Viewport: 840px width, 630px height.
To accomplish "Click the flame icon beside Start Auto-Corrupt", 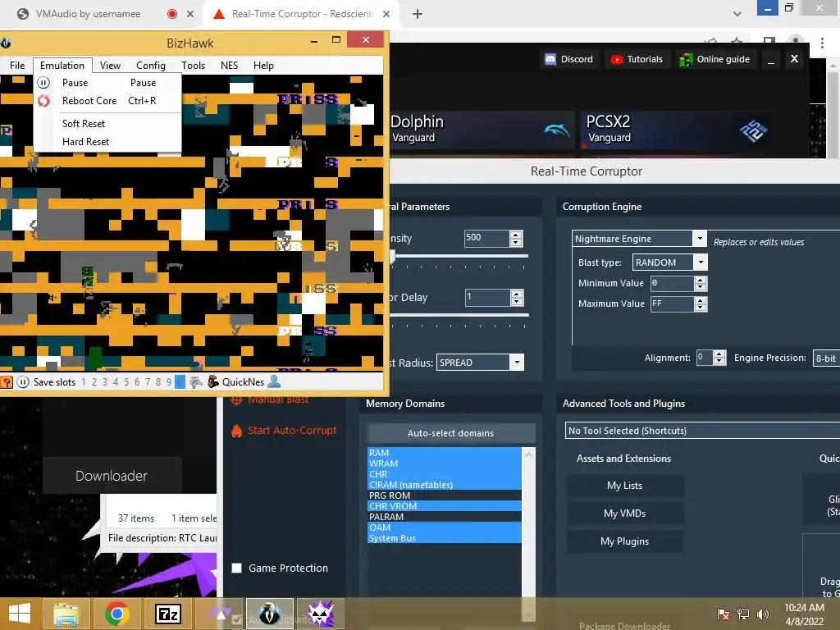I will coord(237,430).
